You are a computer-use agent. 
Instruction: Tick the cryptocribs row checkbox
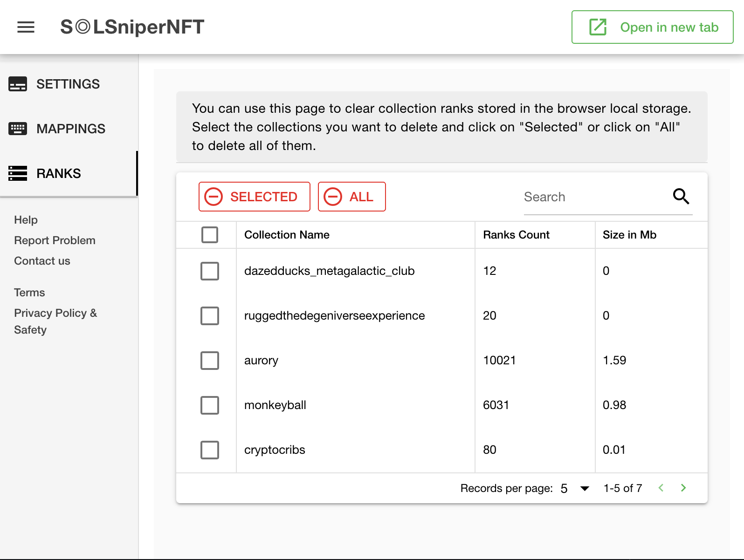[210, 450]
